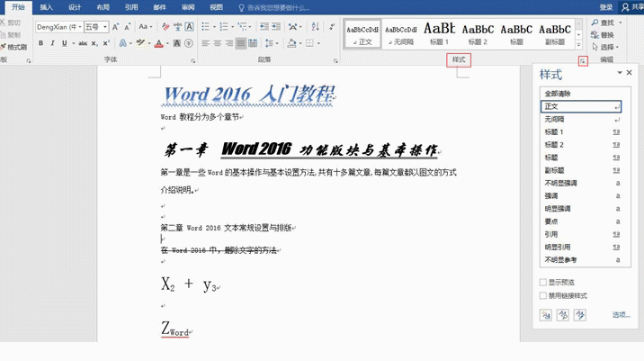The height and width of the screenshot is (361, 644).
Task: Open paragraph dialog launcher
Action: pyautogui.click(x=335, y=61)
